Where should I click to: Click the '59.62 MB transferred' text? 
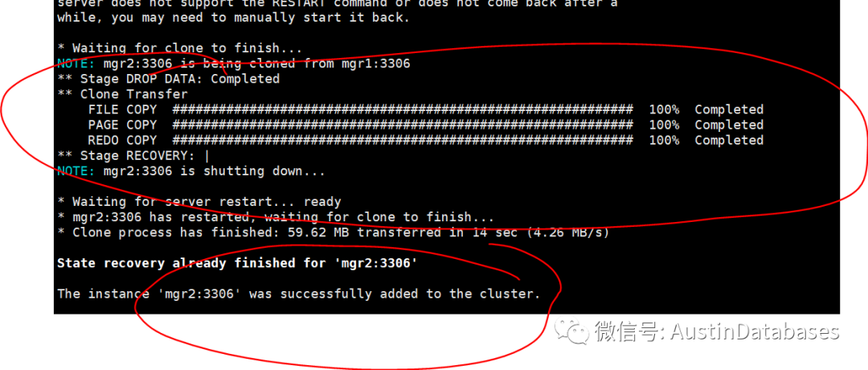(364, 232)
